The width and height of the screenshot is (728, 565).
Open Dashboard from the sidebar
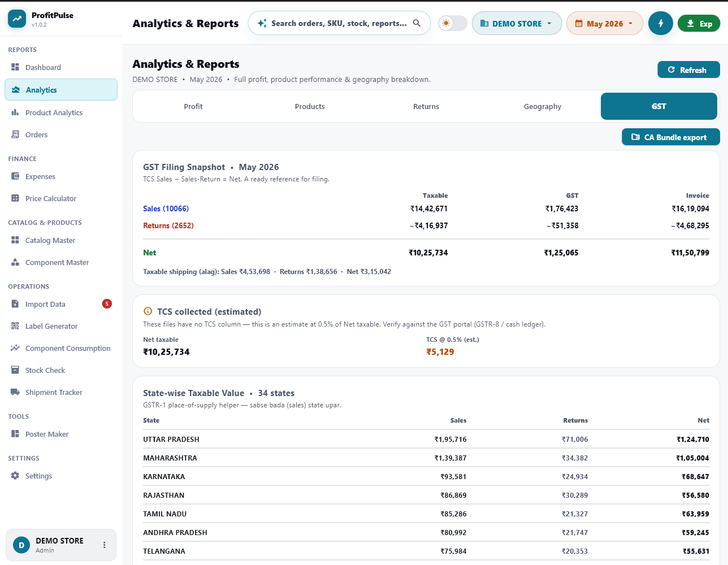[x=61, y=67]
